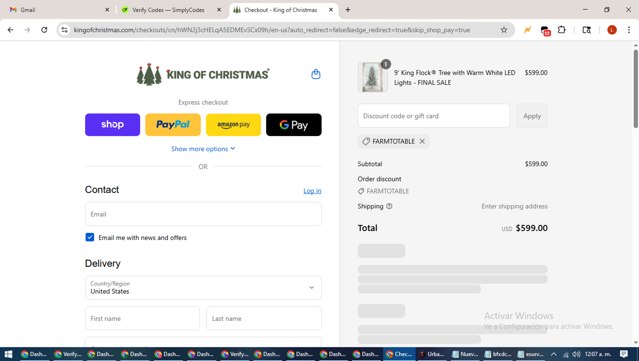Show hidden system tray icons
This screenshot has width=639, height=361.
point(553,354)
